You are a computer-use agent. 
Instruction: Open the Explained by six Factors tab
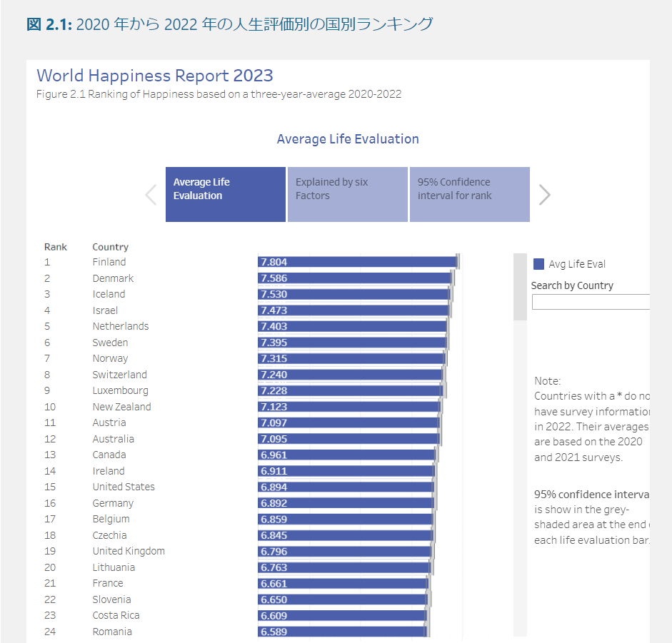click(x=347, y=195)
